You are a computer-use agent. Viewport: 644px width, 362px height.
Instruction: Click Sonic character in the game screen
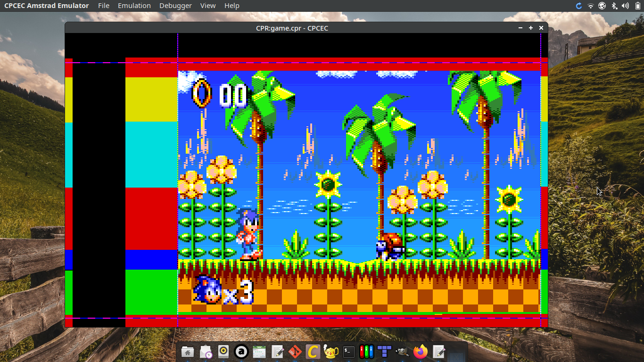249,234
